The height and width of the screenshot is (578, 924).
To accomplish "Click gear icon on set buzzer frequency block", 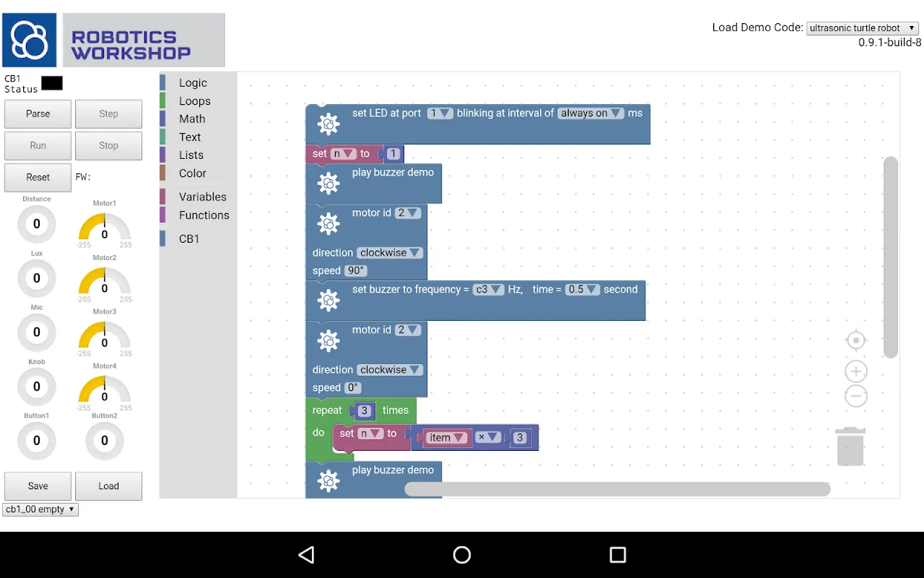I will coord(328,301).
